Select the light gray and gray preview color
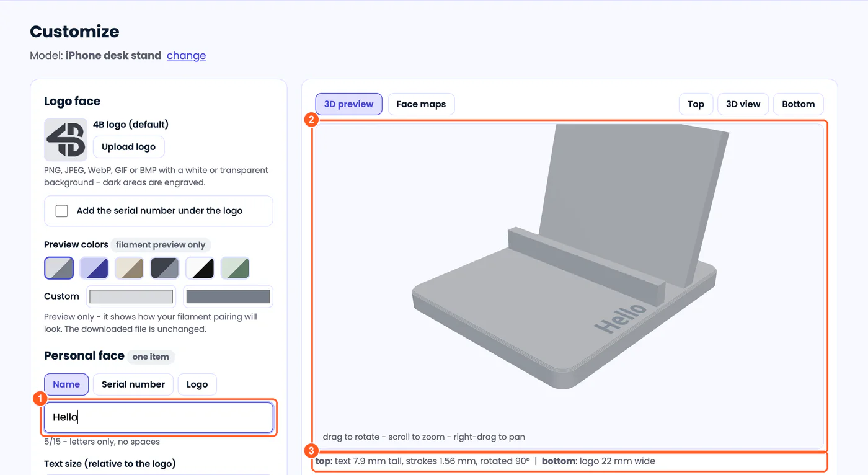 [x=59, y=268]
